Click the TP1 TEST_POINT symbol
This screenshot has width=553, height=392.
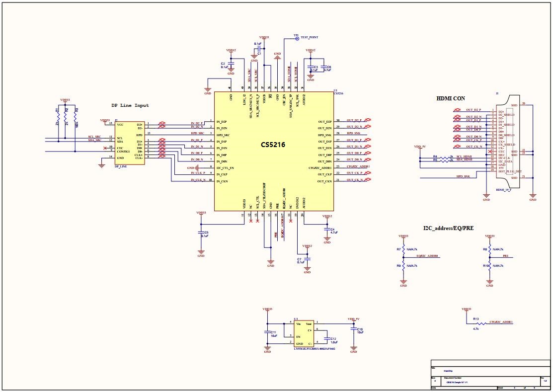click(297, 38)
